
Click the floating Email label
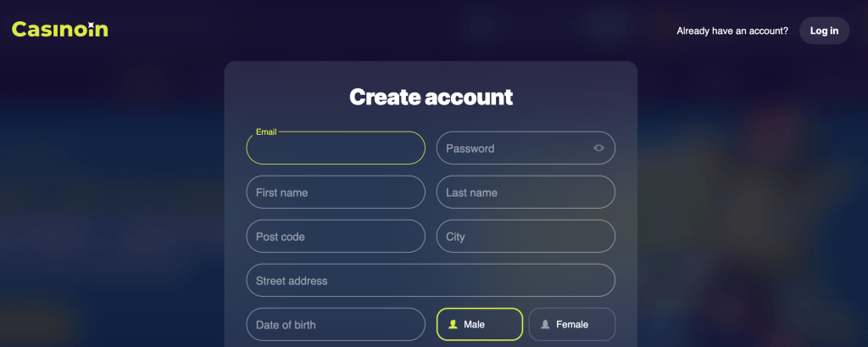[x=266, y=132]
